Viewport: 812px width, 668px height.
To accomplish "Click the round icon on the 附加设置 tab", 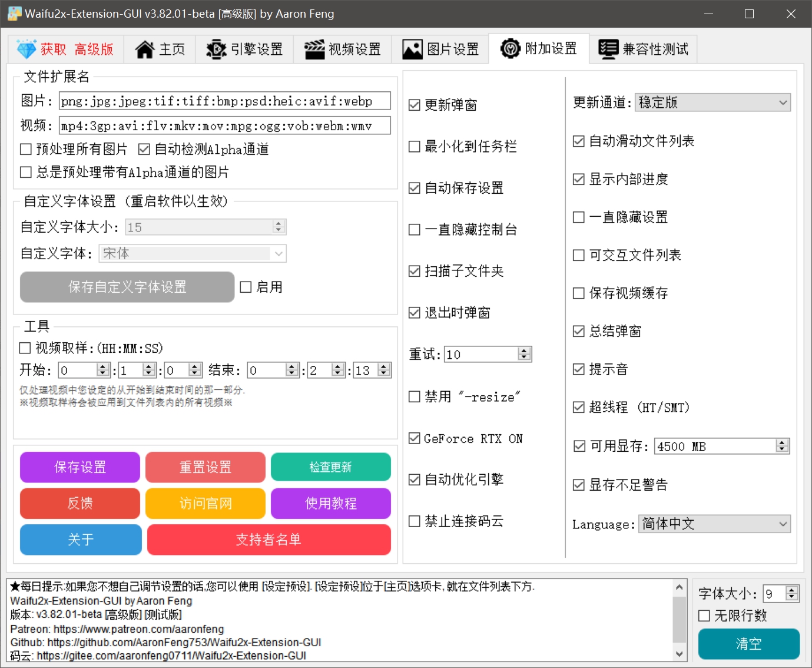I will (510, 48).
